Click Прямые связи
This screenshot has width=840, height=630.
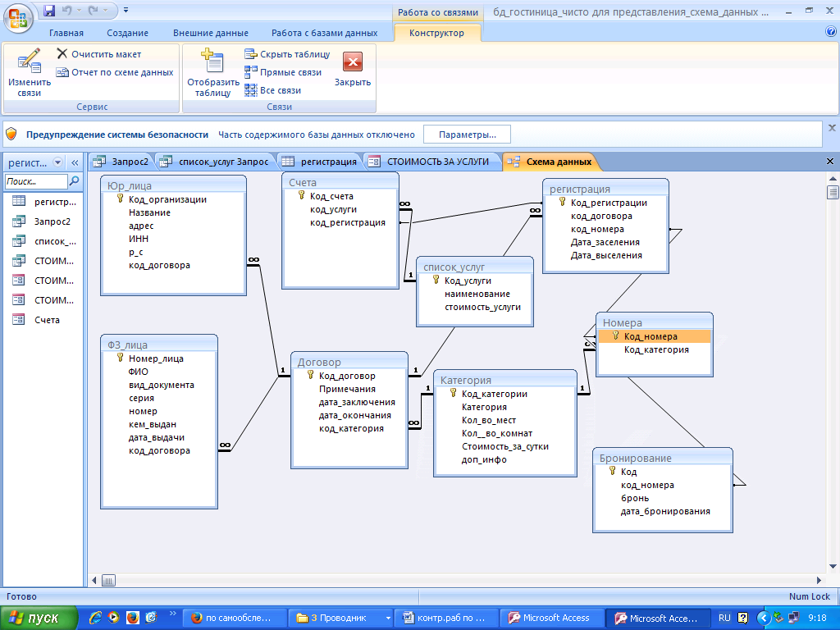(283, 72)
